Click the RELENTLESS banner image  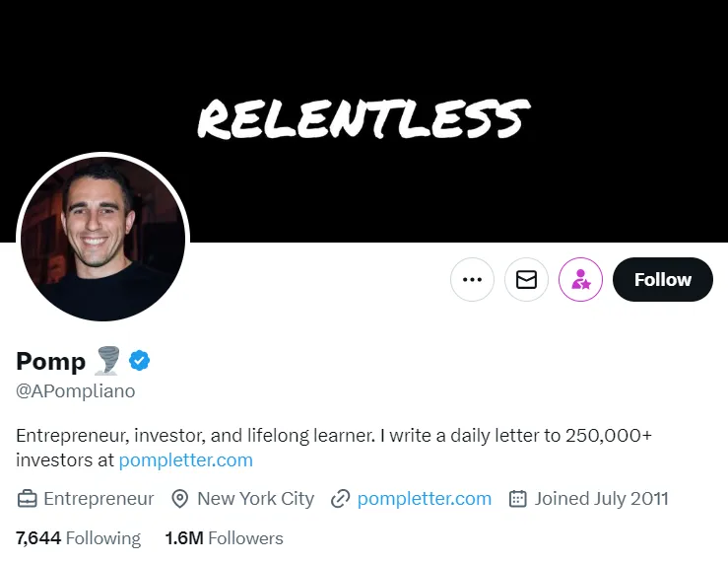pos(364,118)
